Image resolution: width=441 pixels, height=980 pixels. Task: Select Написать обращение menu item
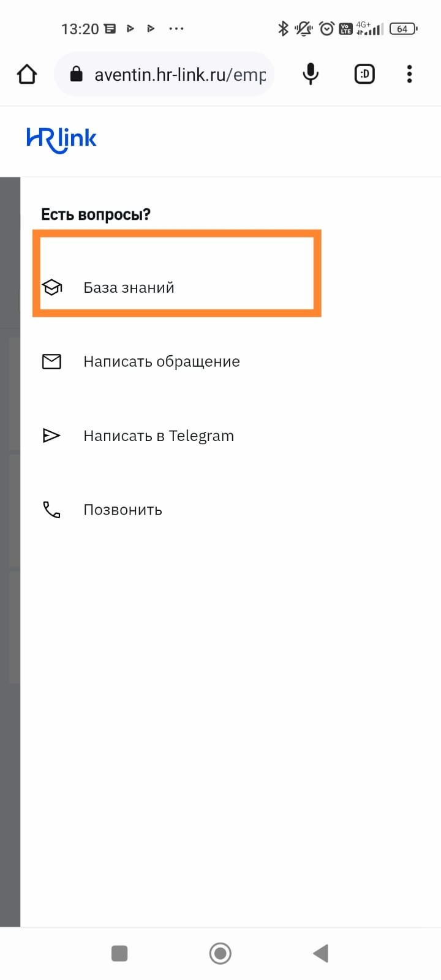tap(161, 361)
